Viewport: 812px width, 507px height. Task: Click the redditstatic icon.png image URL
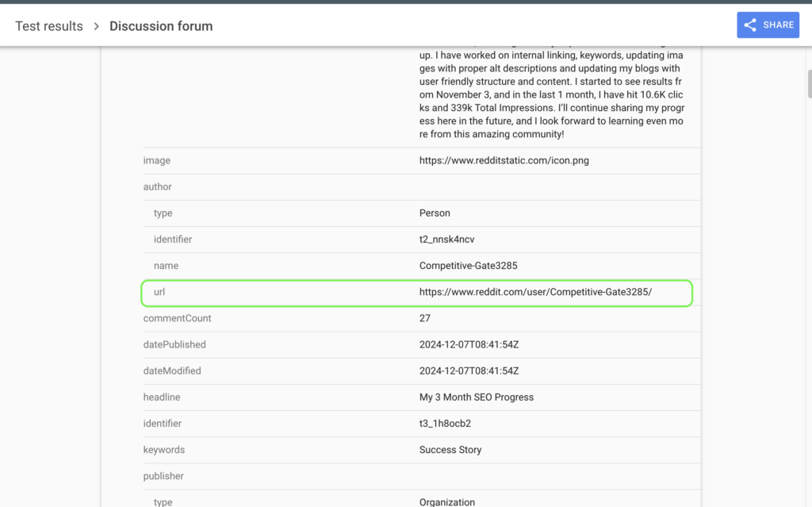click(504, 160)
